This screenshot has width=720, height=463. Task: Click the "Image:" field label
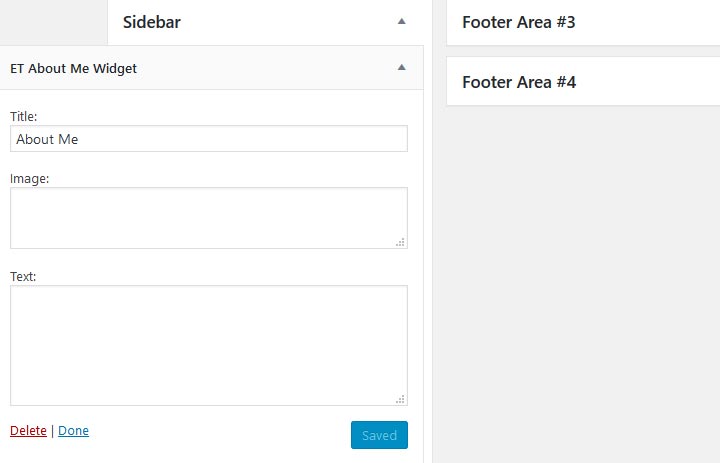29,179
